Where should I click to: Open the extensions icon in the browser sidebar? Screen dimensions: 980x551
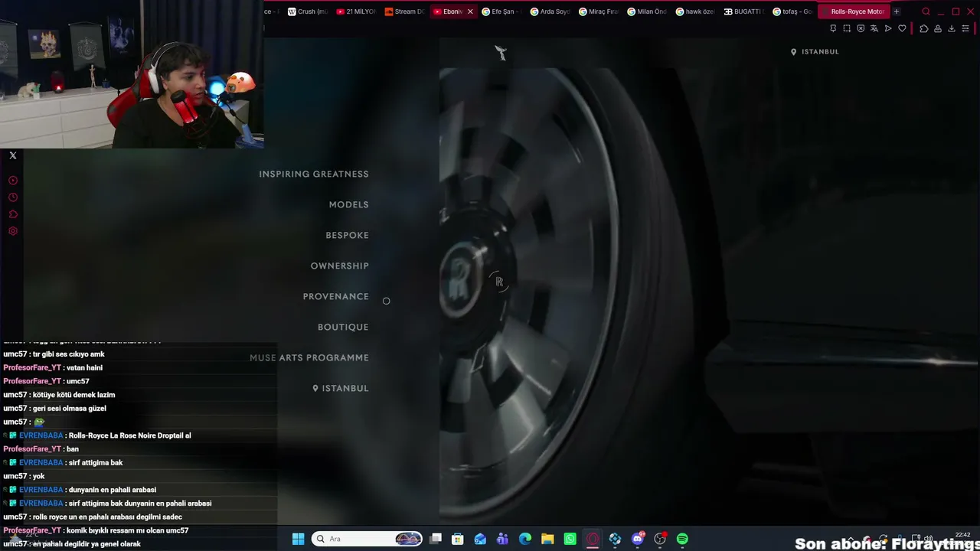(13, 214)
